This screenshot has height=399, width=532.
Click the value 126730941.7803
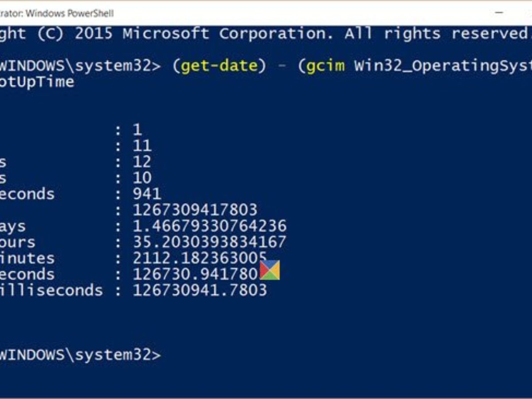[x=200, y=290]
